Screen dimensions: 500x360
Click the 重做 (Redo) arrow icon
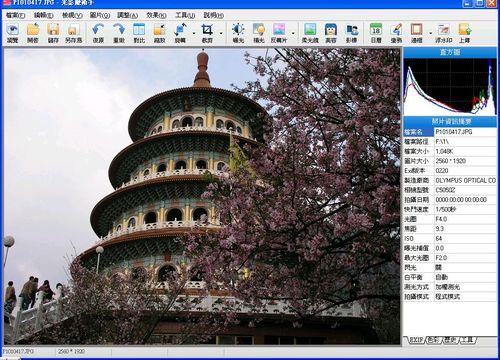pos(119,33)
